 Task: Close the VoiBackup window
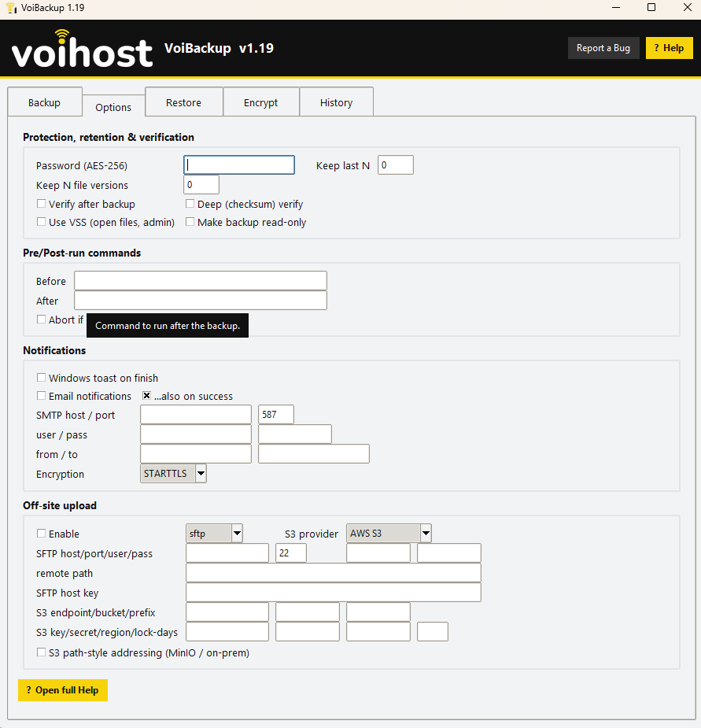coord(688,7)
